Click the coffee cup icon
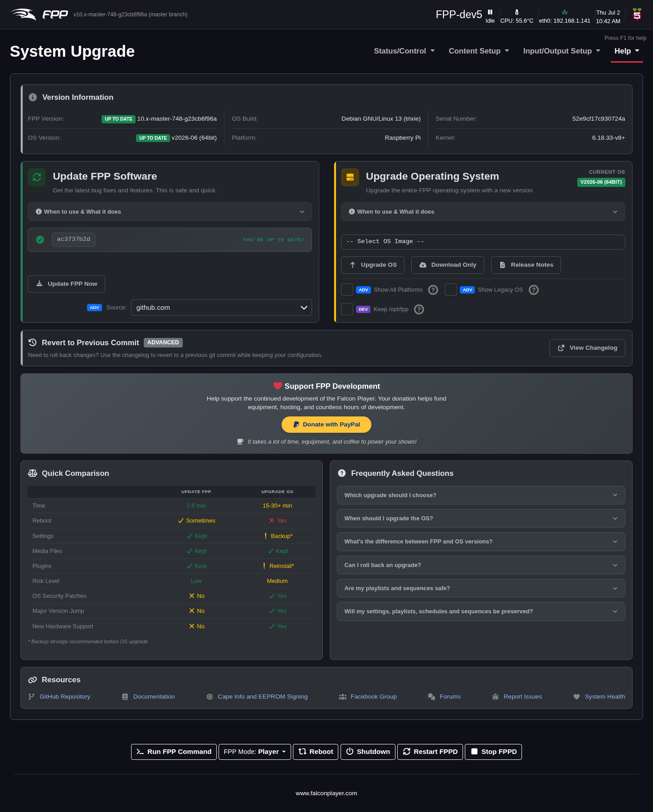This screenshot has height=812, width=653. click(x=240, y=442)
